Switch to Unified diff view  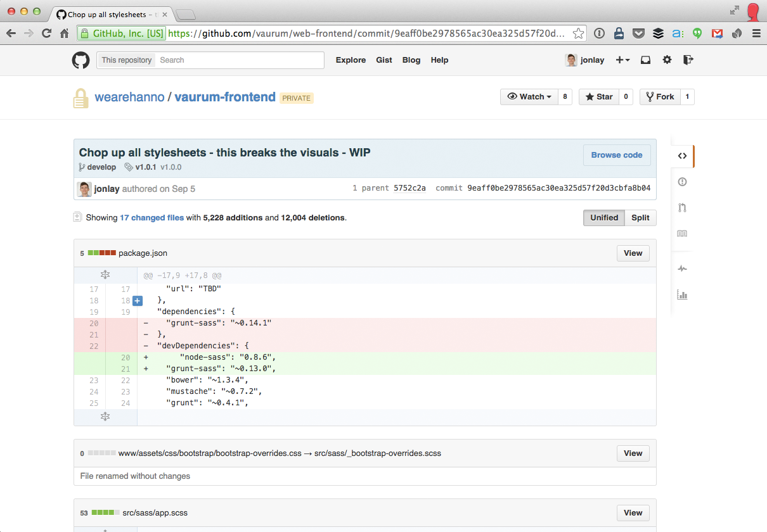click(x=604, y=218)
